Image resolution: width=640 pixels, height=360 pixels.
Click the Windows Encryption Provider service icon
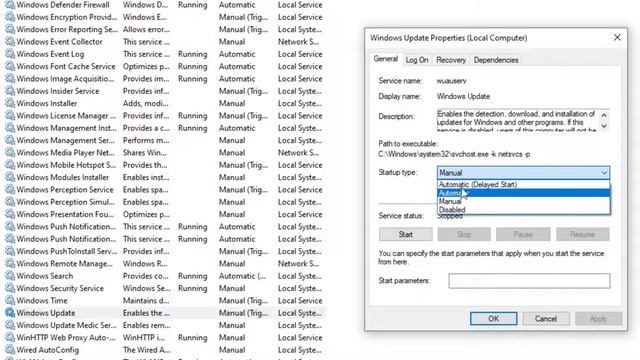(x=10, y=17)
